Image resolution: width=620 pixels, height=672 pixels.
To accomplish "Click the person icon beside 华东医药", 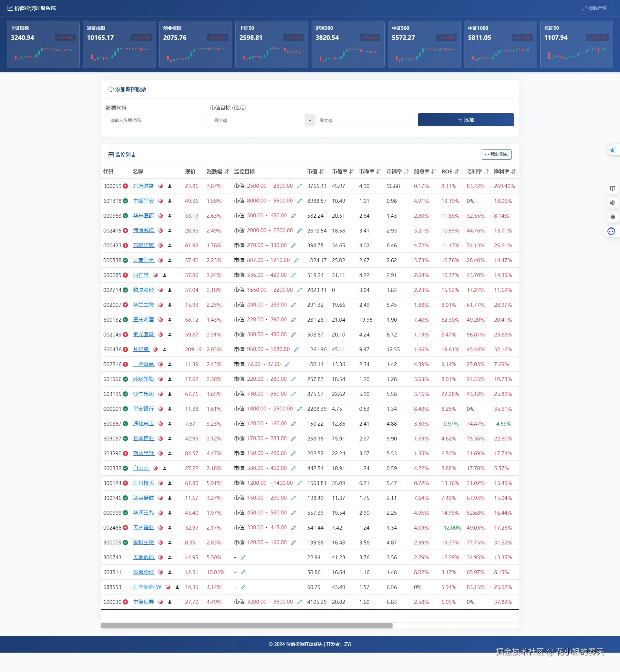I will [170, 216].
